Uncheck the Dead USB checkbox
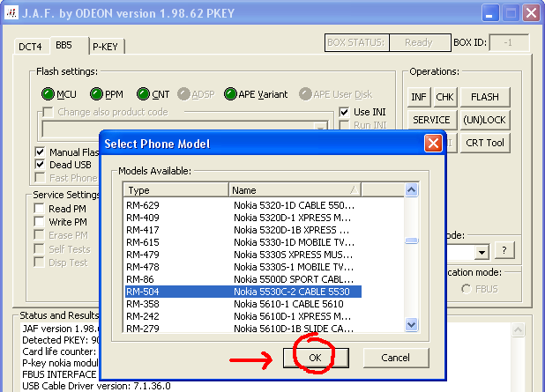 pos(40,164)
